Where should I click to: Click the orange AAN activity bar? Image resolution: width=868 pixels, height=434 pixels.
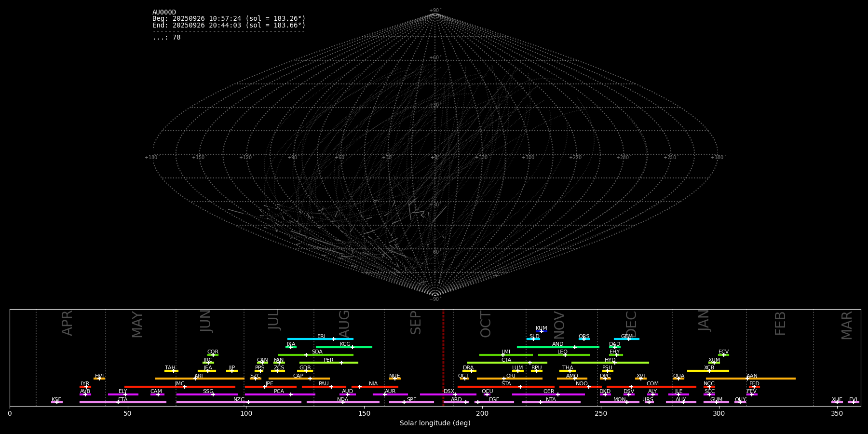751,379
